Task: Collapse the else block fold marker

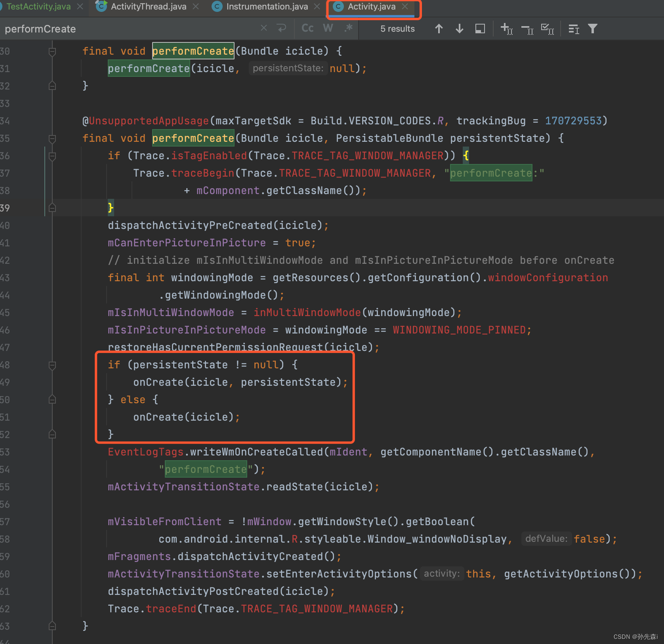Action: pyautogui.click(x=52, y=400)
